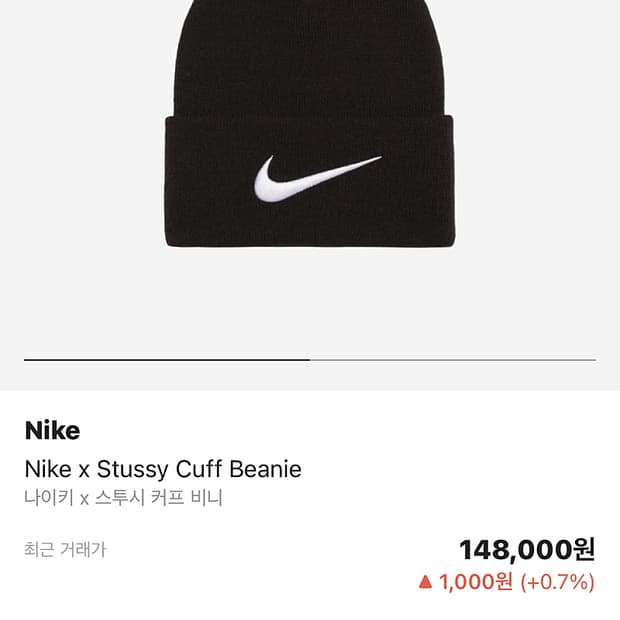Click the Korean product name 나이키 x 스투시

[88, 497]
